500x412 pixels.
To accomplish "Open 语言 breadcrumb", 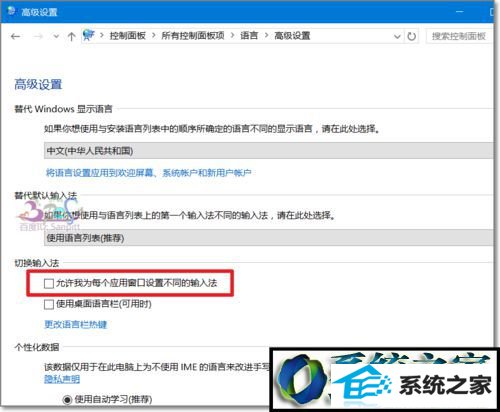I will click(249, 36).
